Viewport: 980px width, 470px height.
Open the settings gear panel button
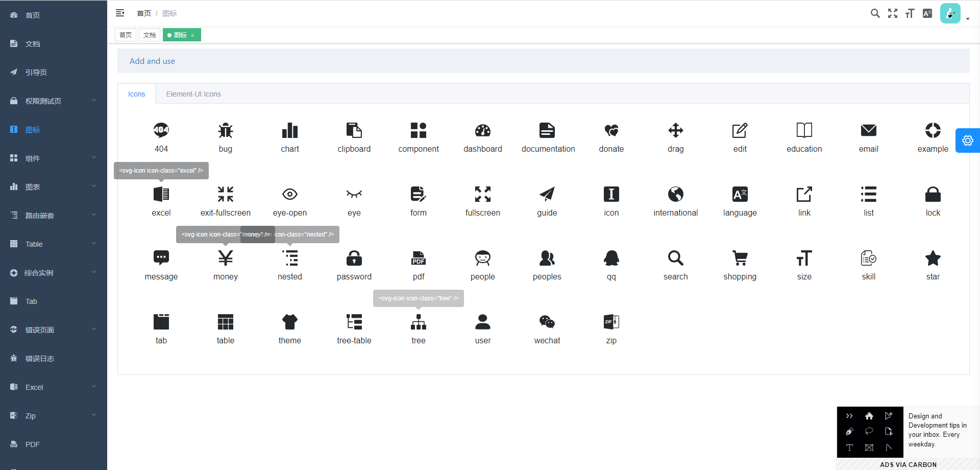point(968,140)
